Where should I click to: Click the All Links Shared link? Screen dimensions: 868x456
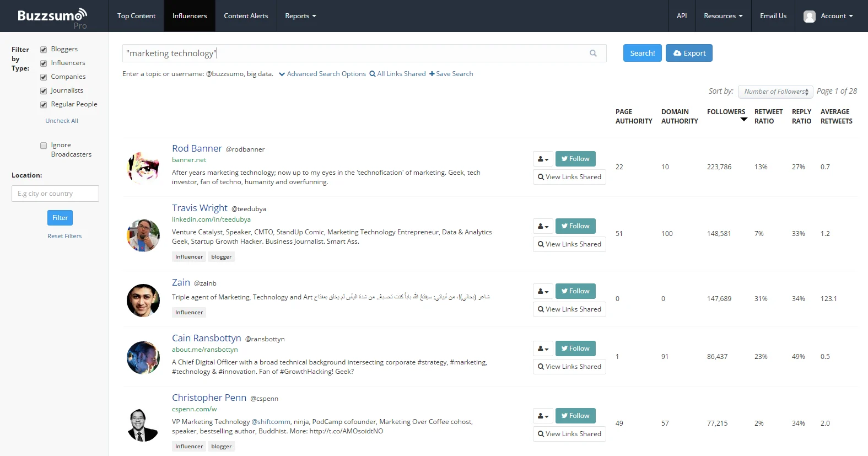tap(397, 74)
